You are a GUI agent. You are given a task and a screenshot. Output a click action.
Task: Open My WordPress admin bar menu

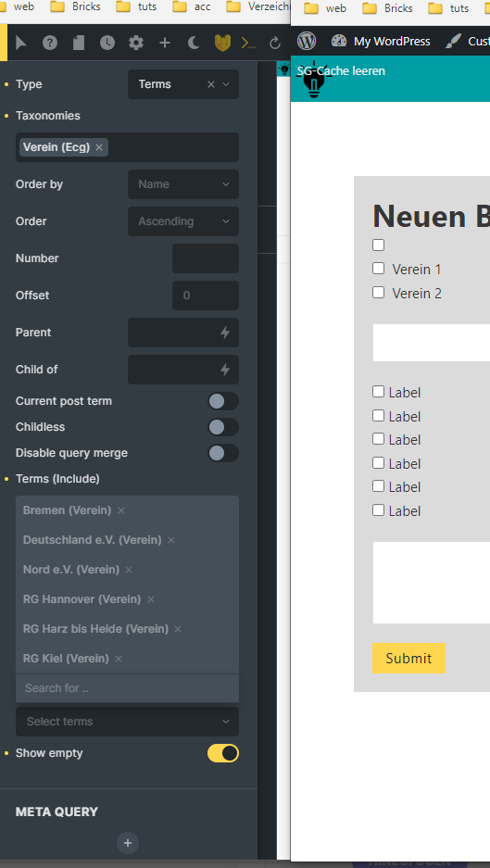(x=381, y=41)
